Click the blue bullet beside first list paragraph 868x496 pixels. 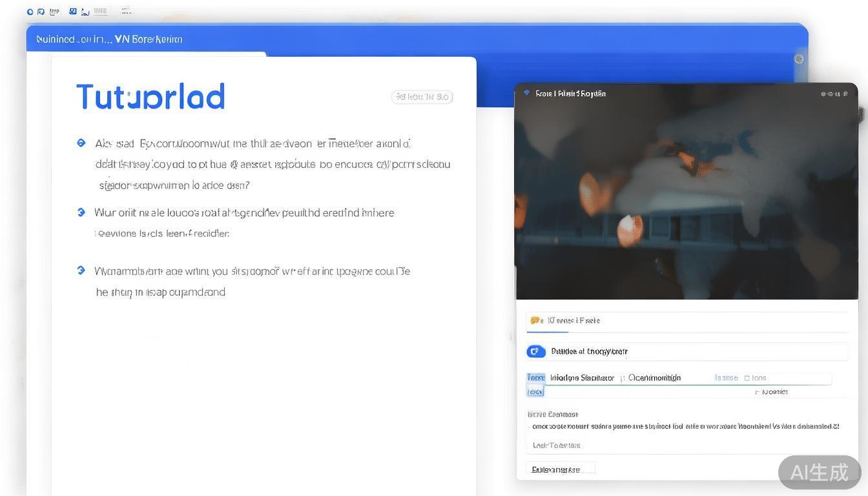[81, 143]
